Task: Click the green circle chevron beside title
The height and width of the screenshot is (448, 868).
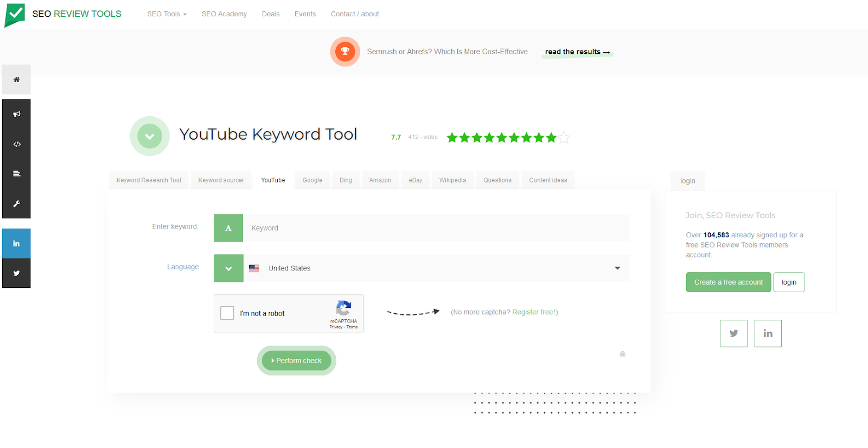Action: [150, 136]
